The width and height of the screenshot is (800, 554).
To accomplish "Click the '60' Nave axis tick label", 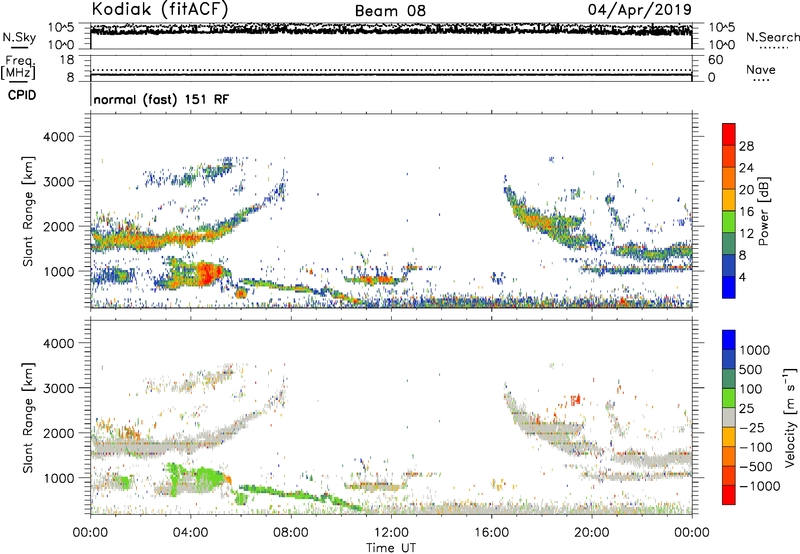I will [716, 60].
